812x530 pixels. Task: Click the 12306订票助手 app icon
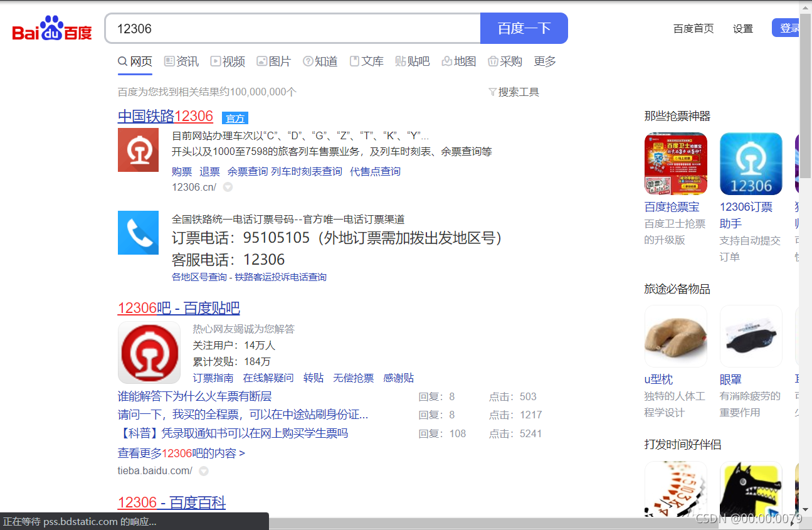751,164
